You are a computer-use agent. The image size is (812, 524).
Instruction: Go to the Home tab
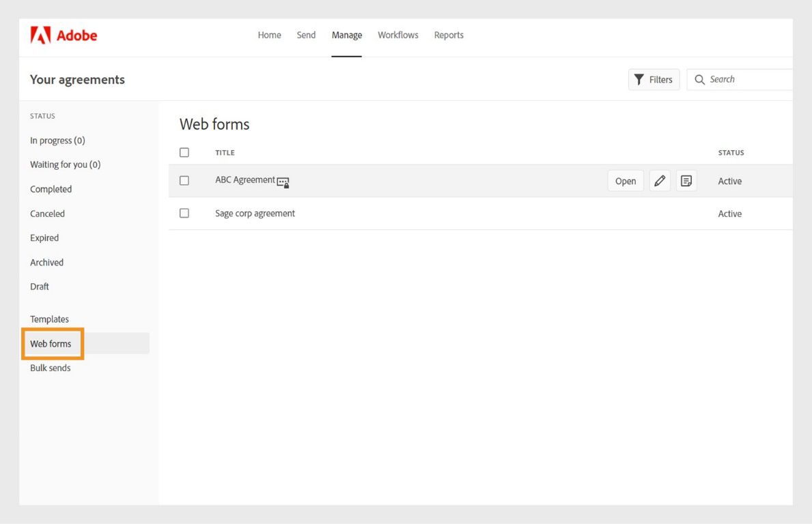[269, 35]
